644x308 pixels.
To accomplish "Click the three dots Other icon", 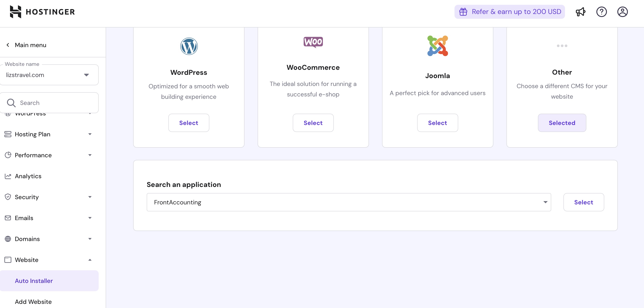I will coord(562,46).
